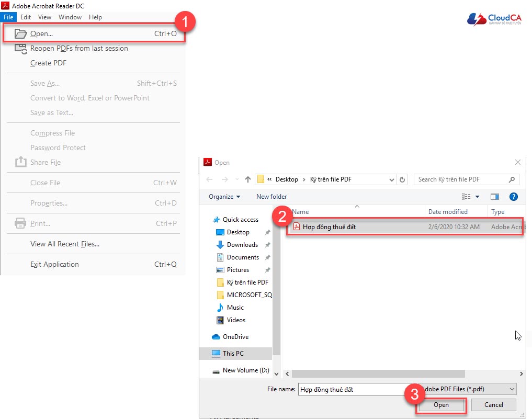Sort files by Date modified column
The width and height of the screenshot is (532, 419).
pos(456,212)
